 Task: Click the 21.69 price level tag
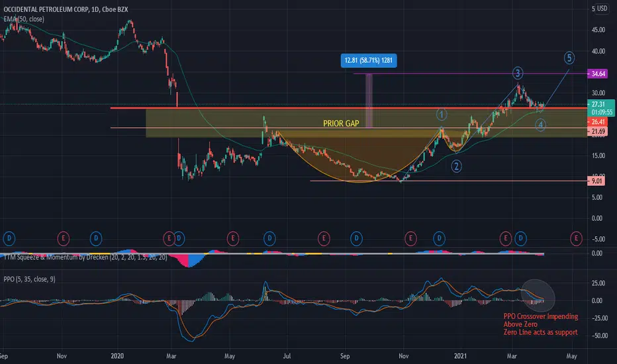click(598, 131)
